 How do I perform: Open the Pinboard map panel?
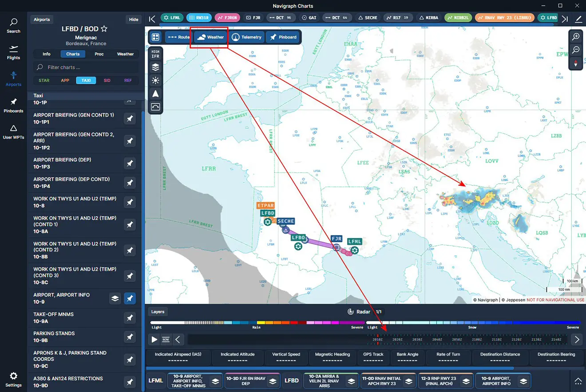click(x=283, y=37)
